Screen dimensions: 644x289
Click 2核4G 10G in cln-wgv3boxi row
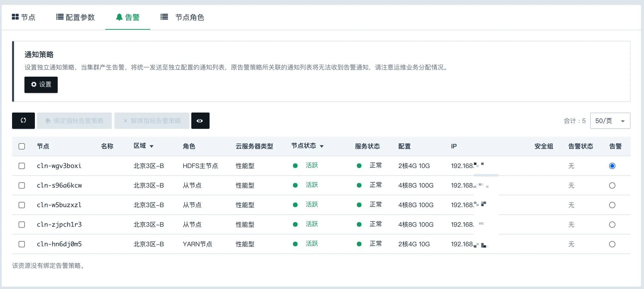click(414, 166)
